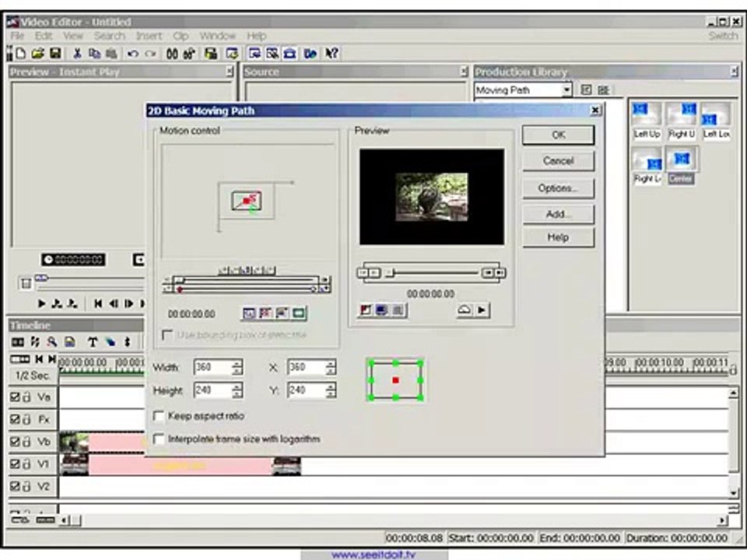Play the 2D Moving Path preview

(482, 310)
